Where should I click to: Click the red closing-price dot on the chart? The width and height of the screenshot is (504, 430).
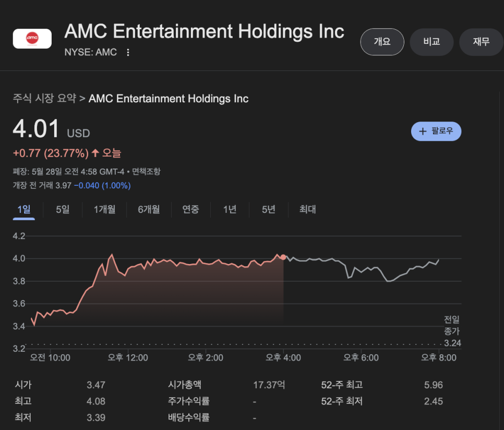coord(283,257)
